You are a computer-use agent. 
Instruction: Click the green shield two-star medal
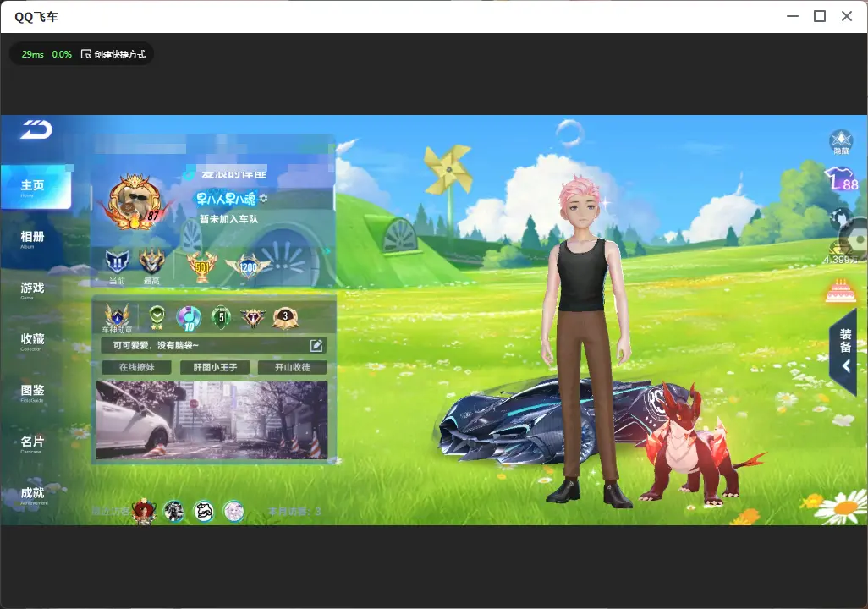[157, 318]
